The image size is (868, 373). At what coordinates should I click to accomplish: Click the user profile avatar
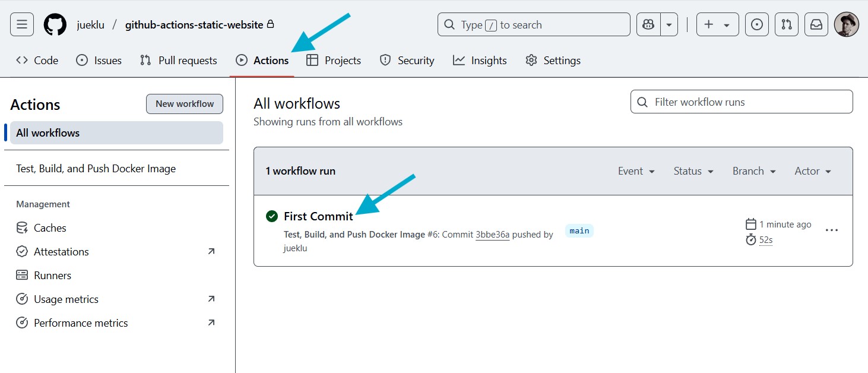(846, 24)
